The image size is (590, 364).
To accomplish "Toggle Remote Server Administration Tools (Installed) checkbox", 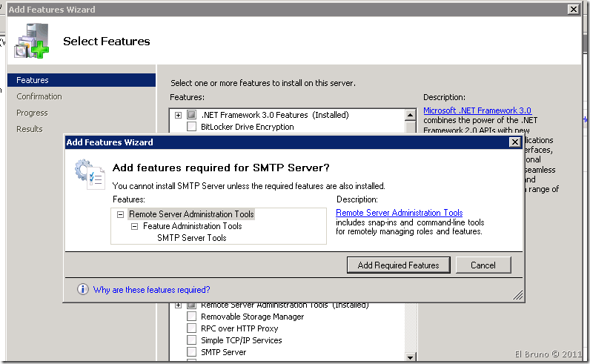I will pyautogui.click(x=191, y=305).
